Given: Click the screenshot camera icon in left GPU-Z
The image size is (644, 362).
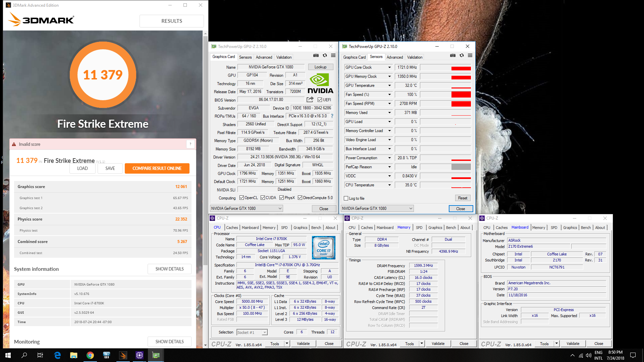Looking at the screenshot, I should pos(316,55).
